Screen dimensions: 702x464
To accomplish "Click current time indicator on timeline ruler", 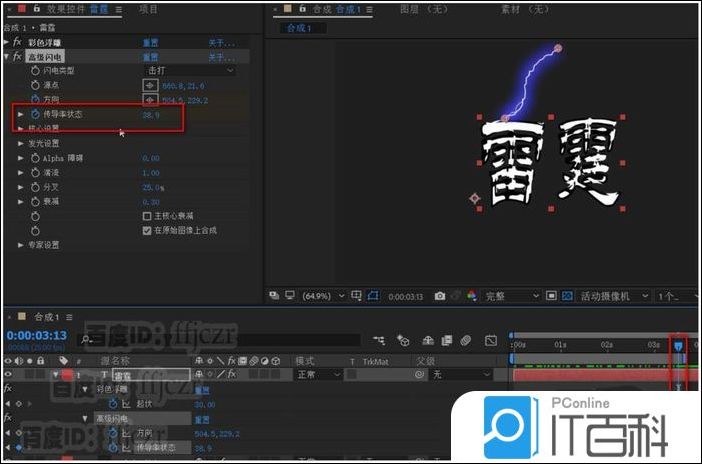I will click(678, 345).
